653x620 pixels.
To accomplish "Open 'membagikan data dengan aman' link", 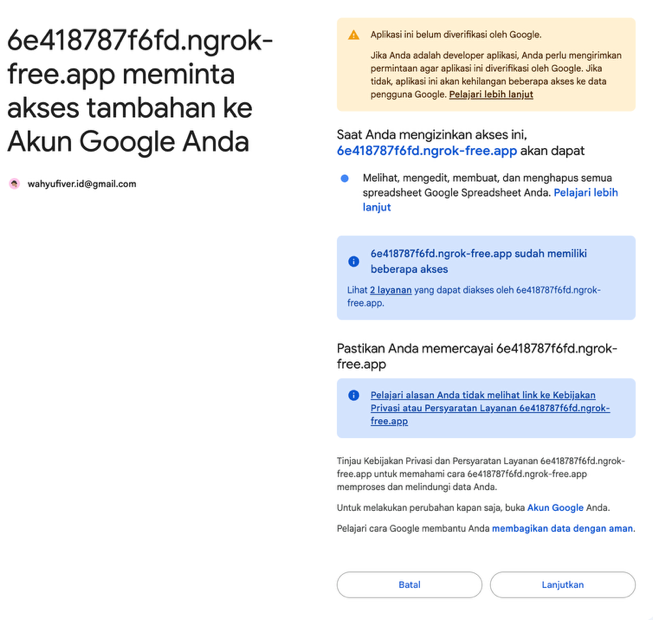I will coord(562,528).
